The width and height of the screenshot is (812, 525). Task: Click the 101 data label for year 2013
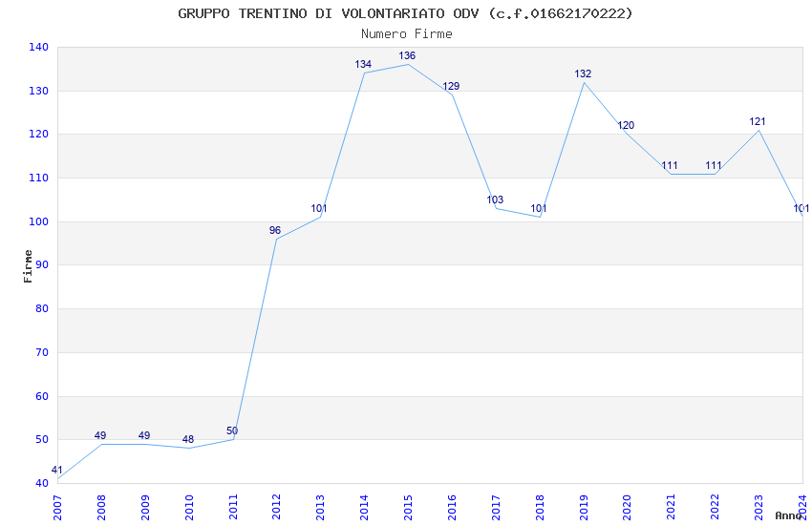click(319, 209)
